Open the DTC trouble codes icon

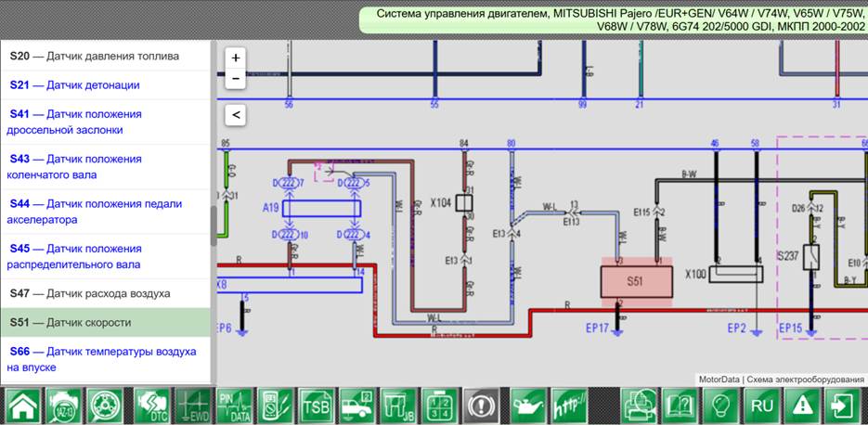pyautogui.click(x=152, y=406)
